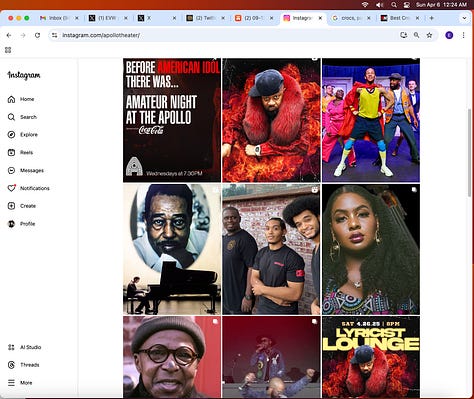Viewport: 474px width, 399px height.
Task: Open the Lyricist Lounge post
Action: click(x=371, y=357)
